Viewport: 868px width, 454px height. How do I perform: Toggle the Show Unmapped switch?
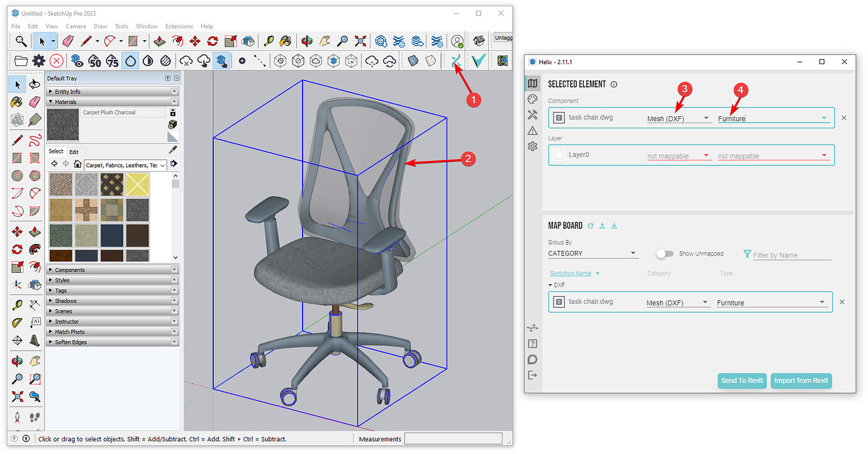[x=665, y=254]
